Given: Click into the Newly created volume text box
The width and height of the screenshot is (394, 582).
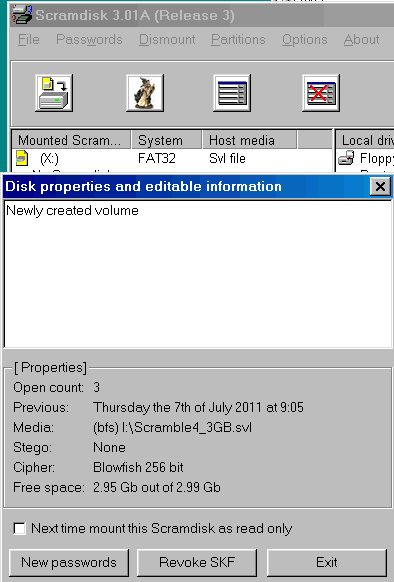Looking at the screenshot, I should tap(198, 274).
